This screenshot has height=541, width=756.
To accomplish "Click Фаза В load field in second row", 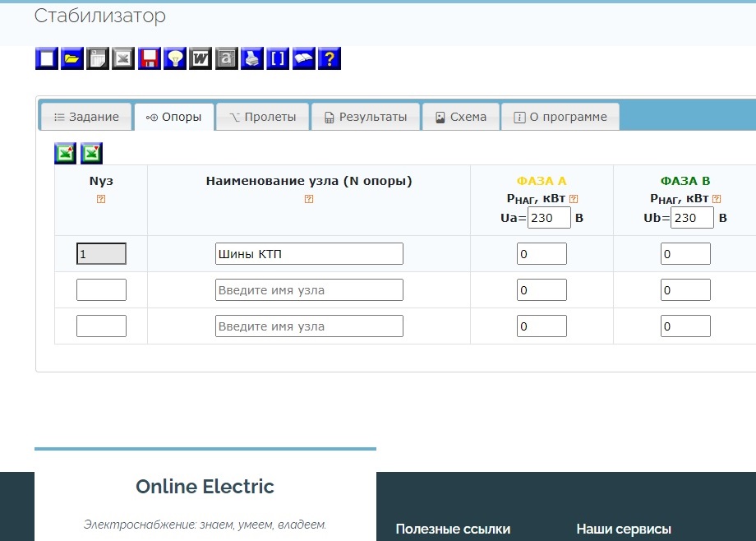I will click(x=685, y=290).
